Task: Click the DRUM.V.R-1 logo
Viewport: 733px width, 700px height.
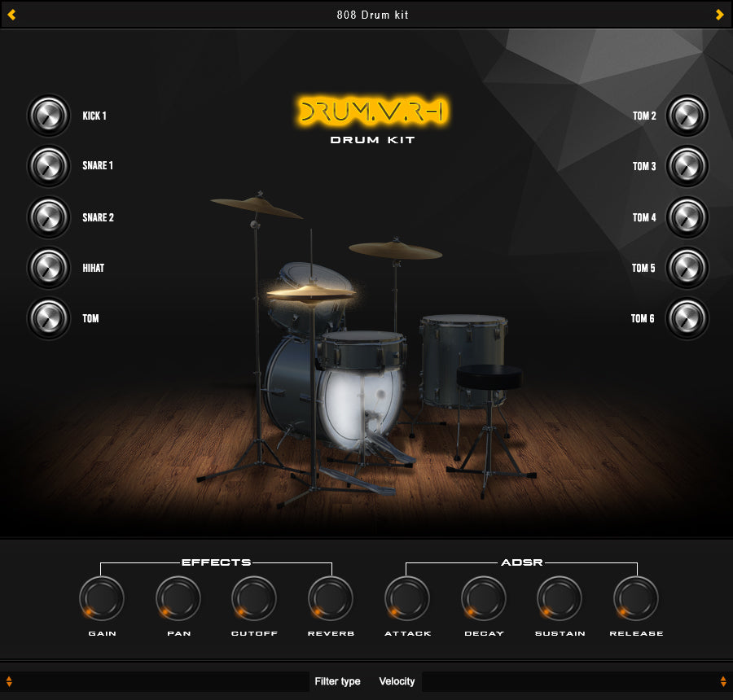Action: 372,112
